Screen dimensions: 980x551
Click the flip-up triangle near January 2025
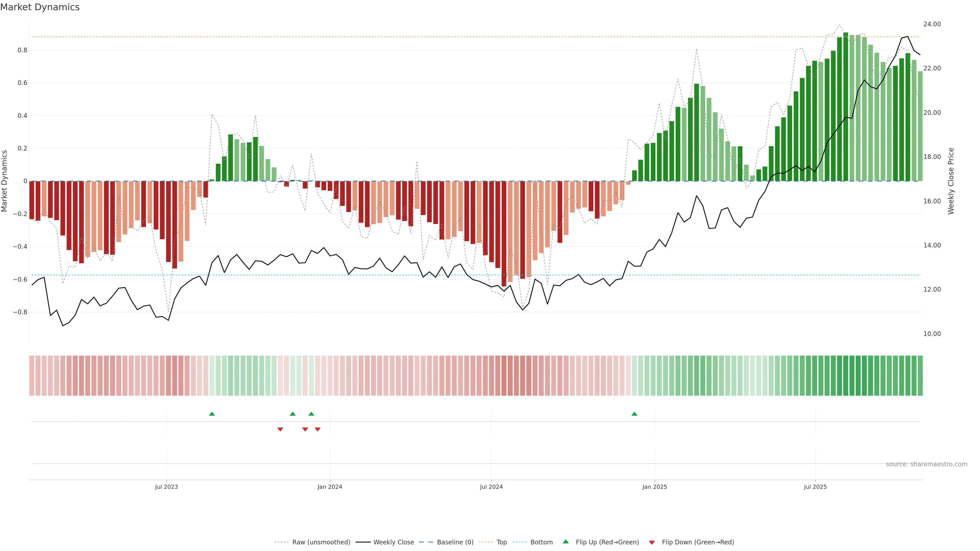click(x=634, y=414)
